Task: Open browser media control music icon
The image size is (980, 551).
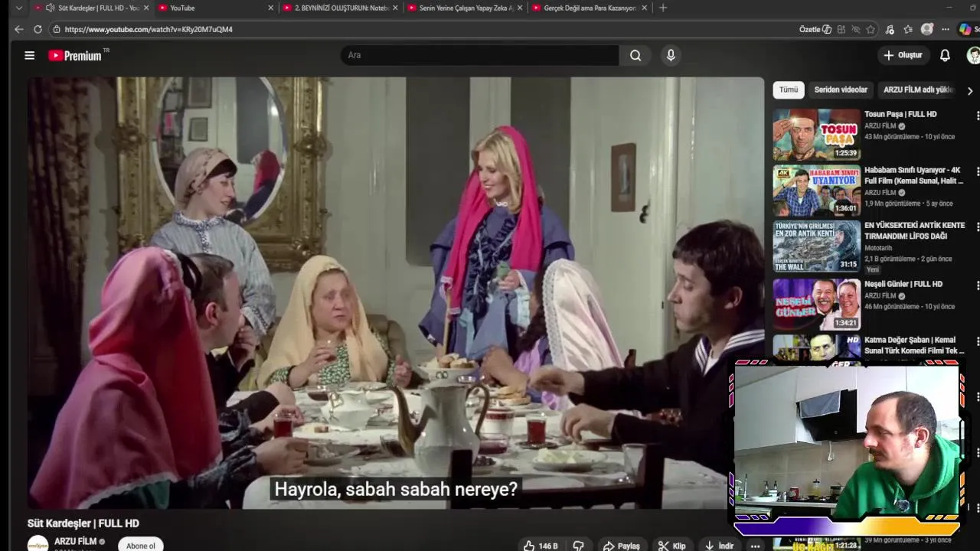Action: (x=890, y=29)
